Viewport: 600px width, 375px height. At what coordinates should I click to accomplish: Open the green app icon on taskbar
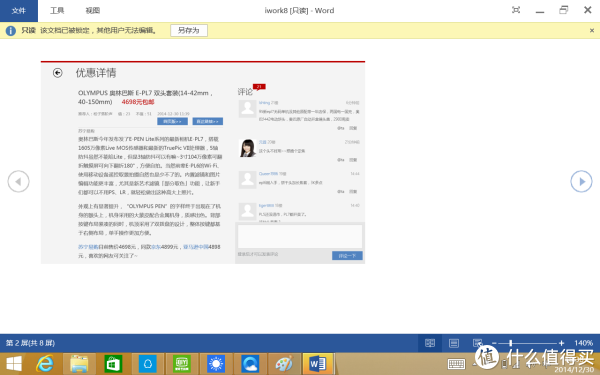click(182, 364)
